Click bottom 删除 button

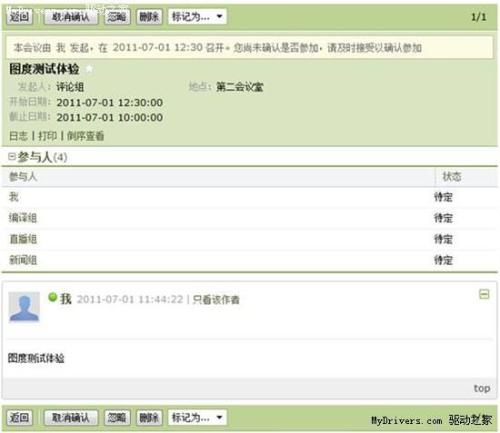149,417
